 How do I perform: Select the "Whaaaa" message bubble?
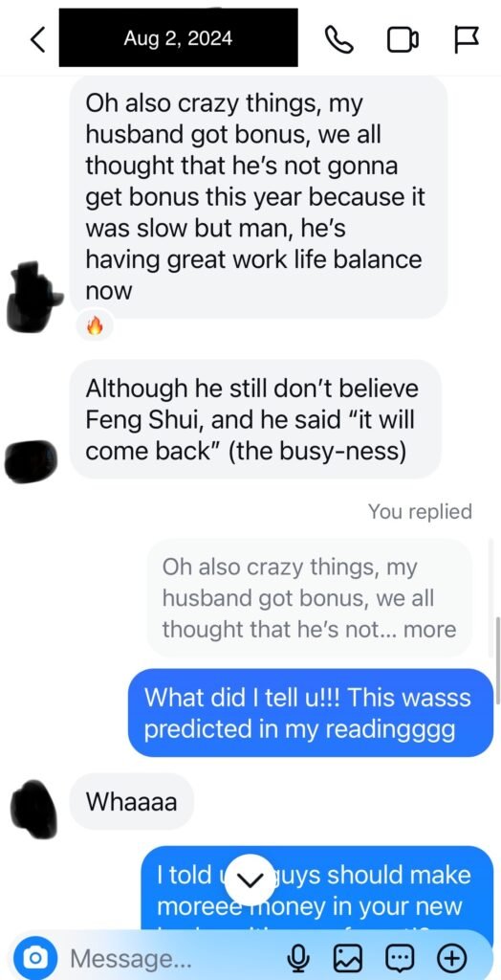tap(132, 801)
